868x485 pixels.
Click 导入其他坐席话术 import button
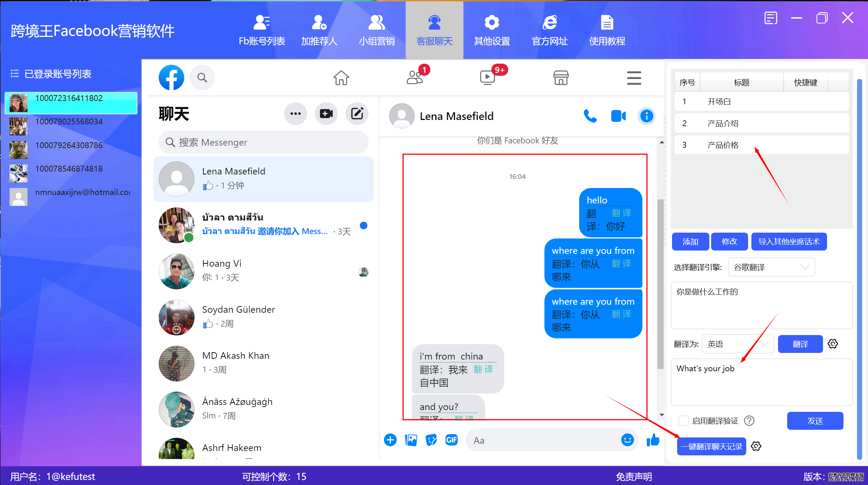coord(789,241)
